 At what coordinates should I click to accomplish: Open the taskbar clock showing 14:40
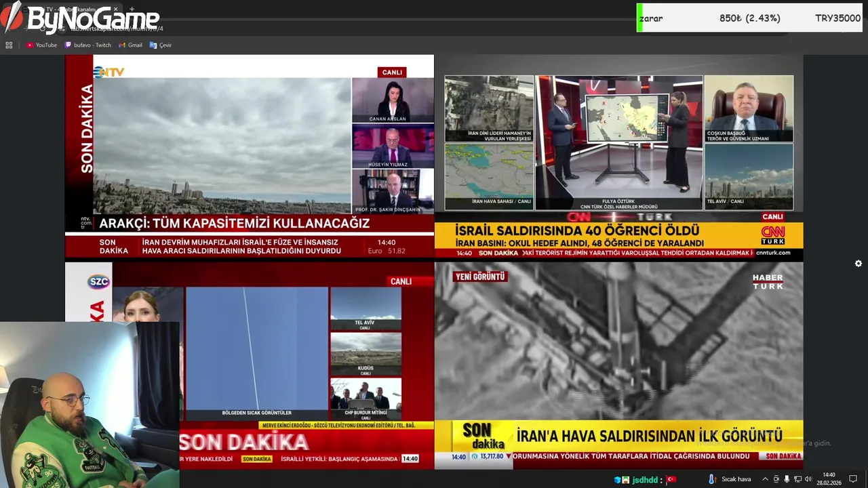click(x=829, y=479)
